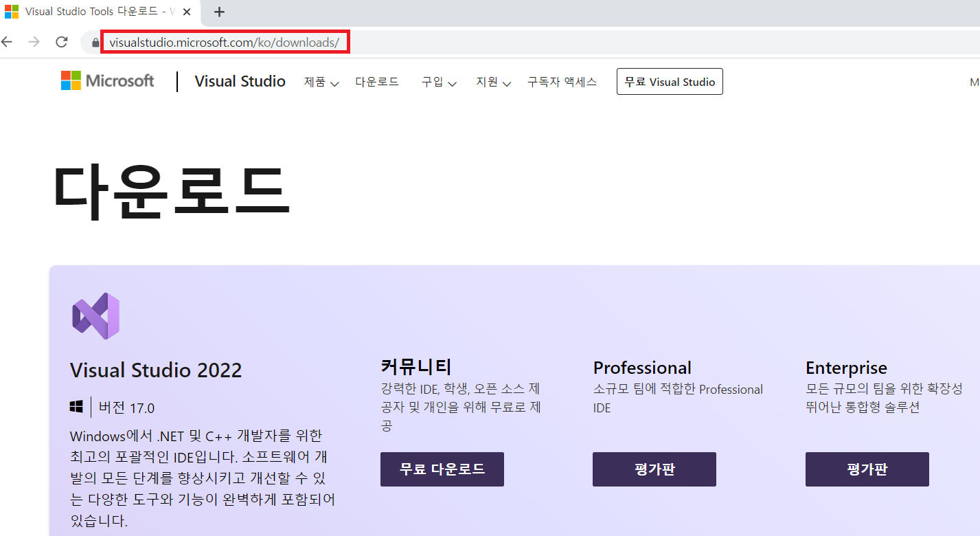Click the Windows logo beside version 17.0
The height and width of the screenshot is (536, 980).
click(x=76, y=407)
